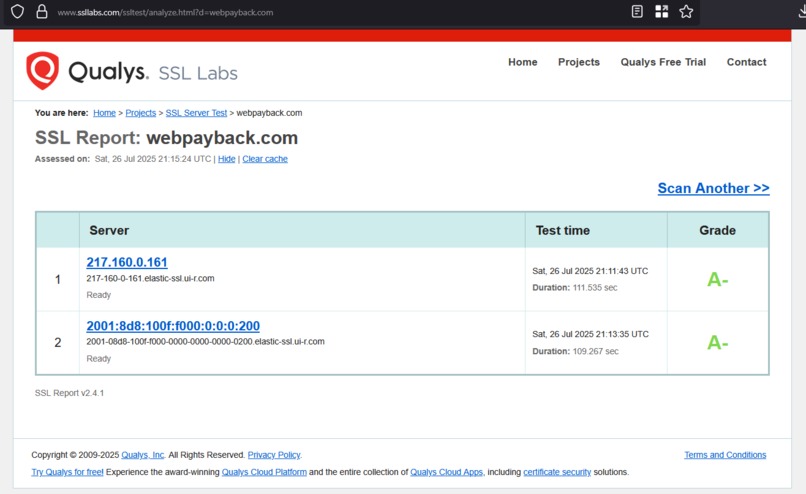The image size is (806, 494).
Task: Click the QR grid icon in address bar
Action: point(662,11)
